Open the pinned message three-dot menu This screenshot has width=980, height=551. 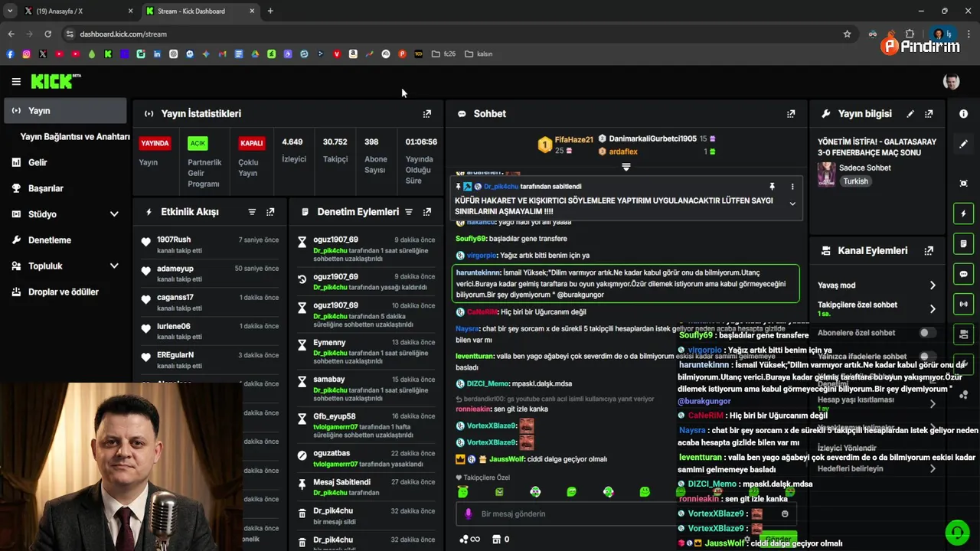(x=792, y=187)
